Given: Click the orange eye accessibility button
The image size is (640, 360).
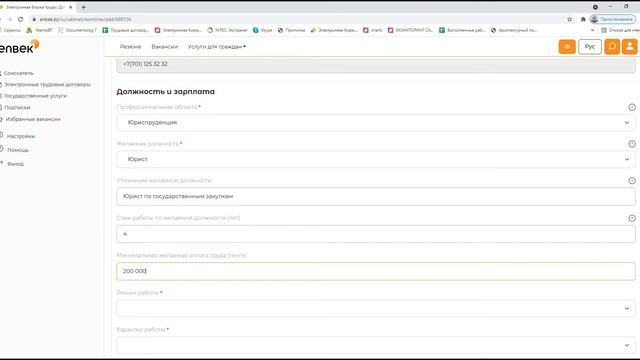Looking at the screenshot, I should pyautogui.click(x=567, y=47).
